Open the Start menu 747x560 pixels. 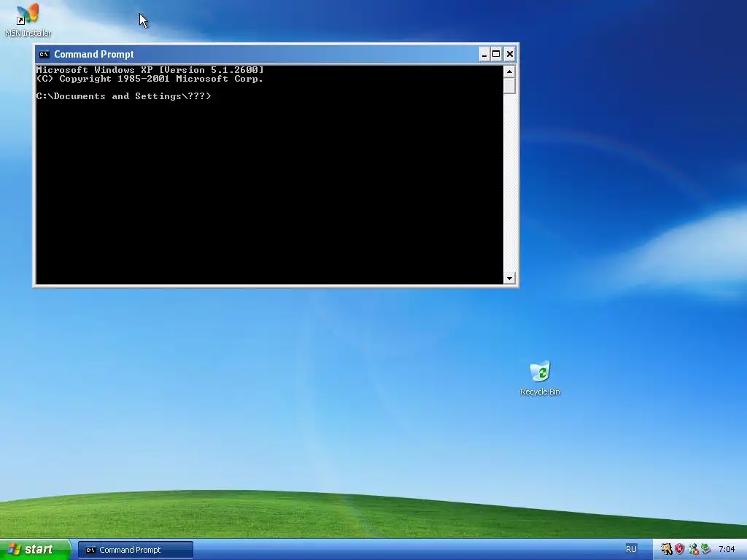[35, 549]
